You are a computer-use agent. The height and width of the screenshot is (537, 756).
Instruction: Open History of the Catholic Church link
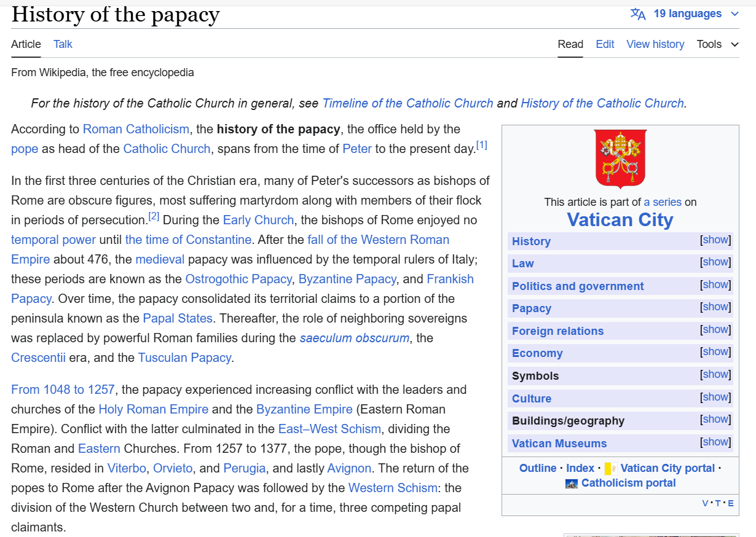click(x=602, y=103)
